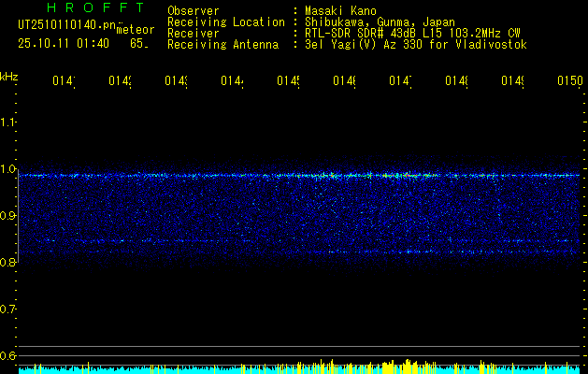
Task: Click the 0.6 frequency axis label
Action: click(7, 355)
